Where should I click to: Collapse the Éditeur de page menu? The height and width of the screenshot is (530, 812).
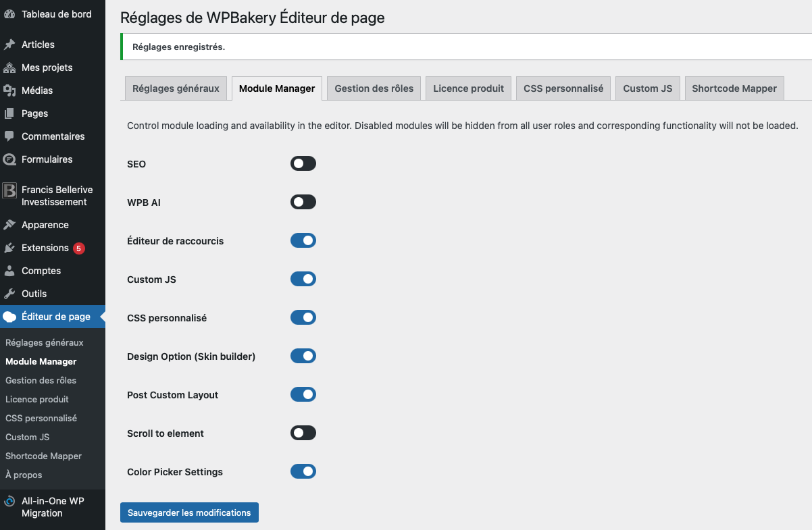point(55,317)
